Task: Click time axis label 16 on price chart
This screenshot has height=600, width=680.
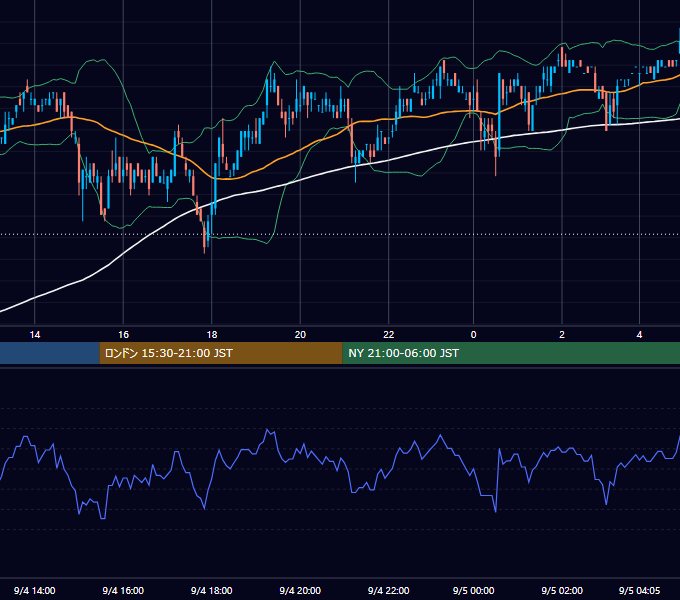Action: point(123,335)
